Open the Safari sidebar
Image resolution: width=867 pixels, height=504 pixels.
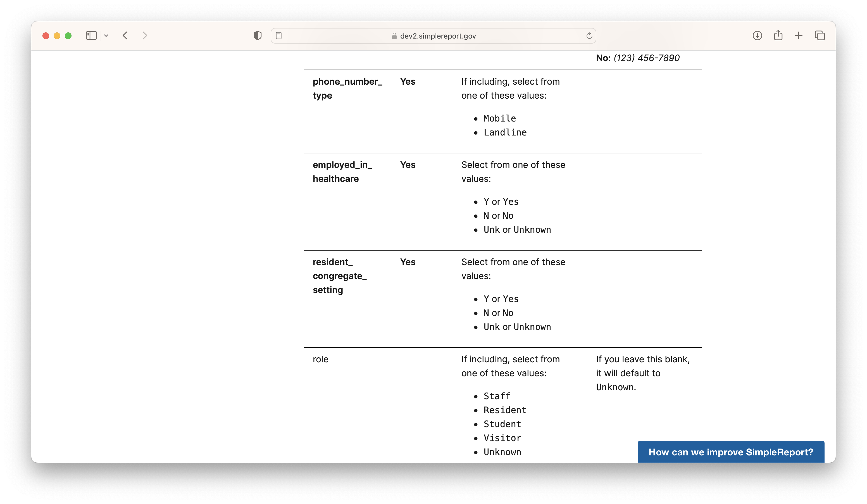pos(91,35)
